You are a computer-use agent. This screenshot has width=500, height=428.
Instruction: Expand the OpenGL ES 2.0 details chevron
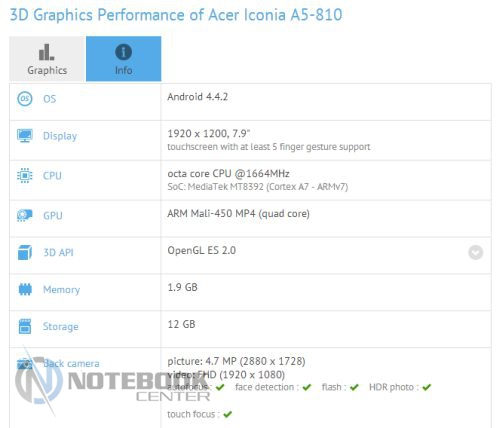click(476, 252)
